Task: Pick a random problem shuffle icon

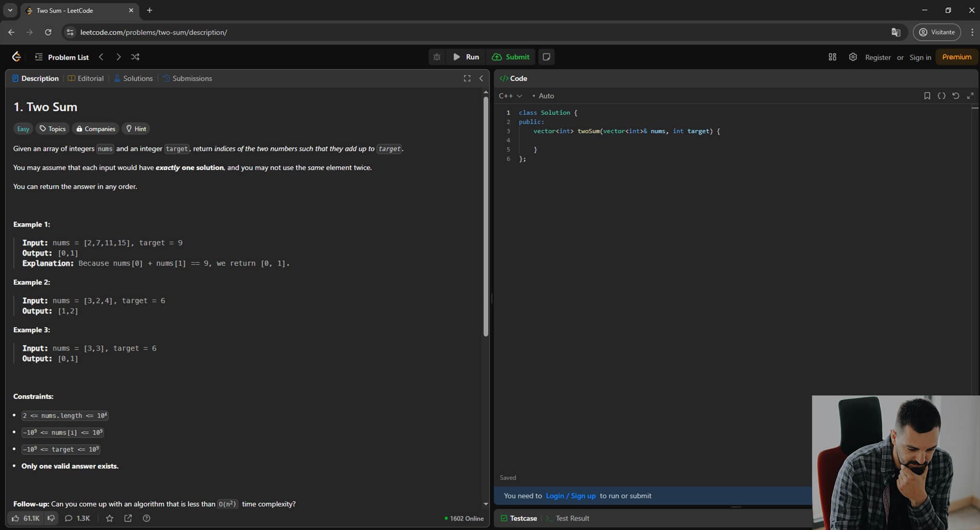Action: click(x=135, y=57)
